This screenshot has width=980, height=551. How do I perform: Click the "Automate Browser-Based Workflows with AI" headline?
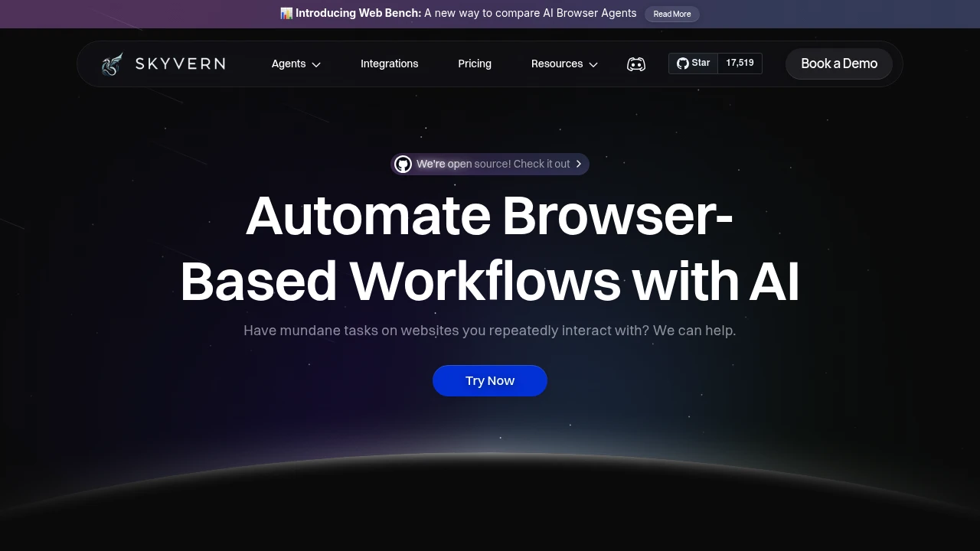coord(490,248)
